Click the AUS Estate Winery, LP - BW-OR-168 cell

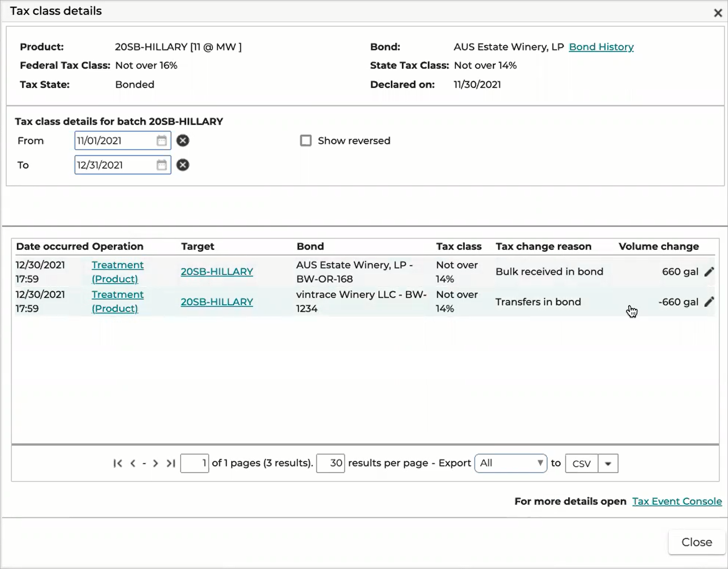(354, 272)
